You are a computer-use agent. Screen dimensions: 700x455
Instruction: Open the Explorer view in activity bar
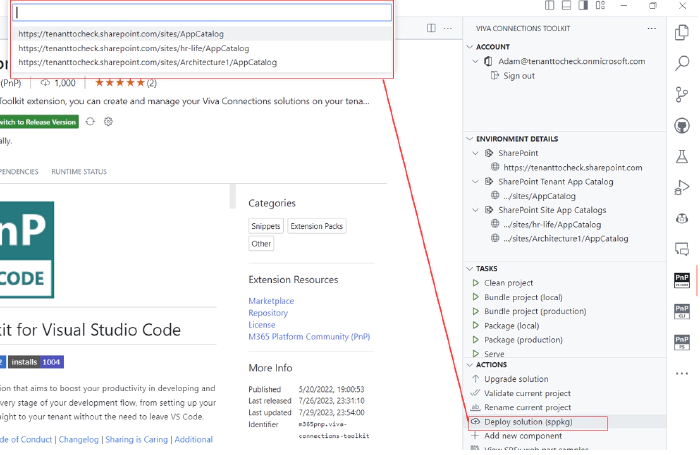[x=682, y=32]
